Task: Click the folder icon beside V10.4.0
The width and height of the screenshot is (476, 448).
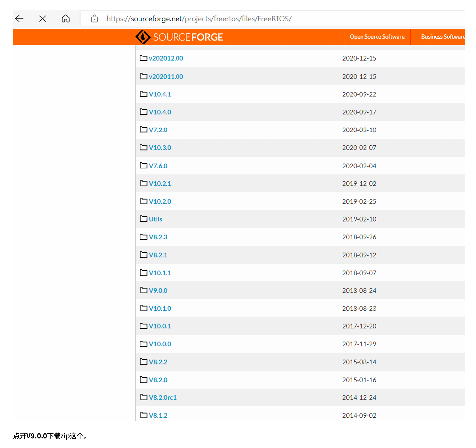Action: [143, 112]
